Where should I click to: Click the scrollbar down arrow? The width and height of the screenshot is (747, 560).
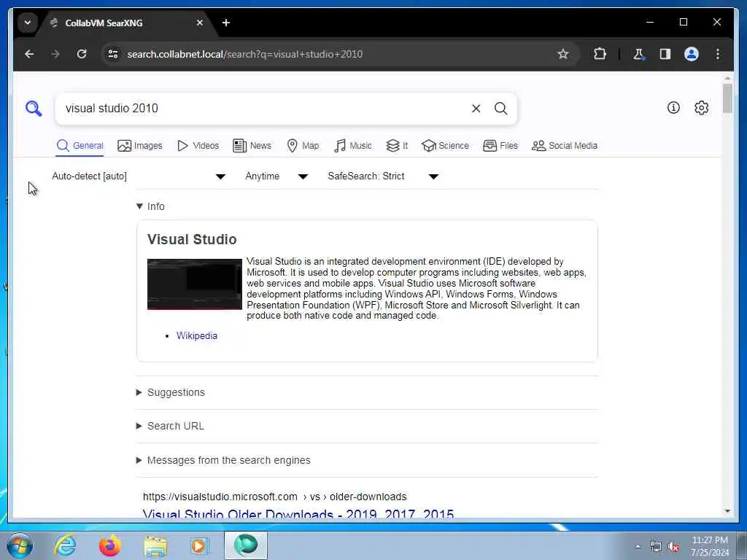[727, 511]
